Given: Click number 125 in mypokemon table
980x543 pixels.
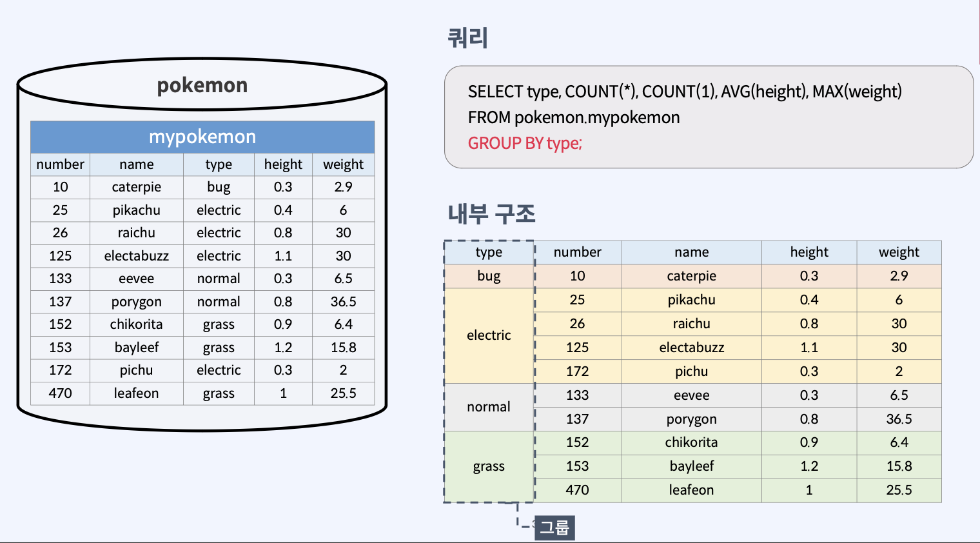Looking at the screenshot, I should click(60, 256).
